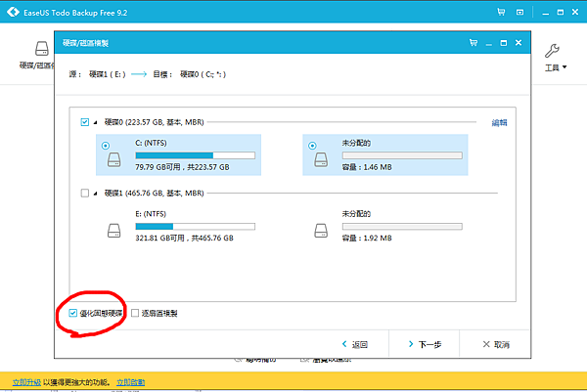Click the E: drive icon

(114, 231)
